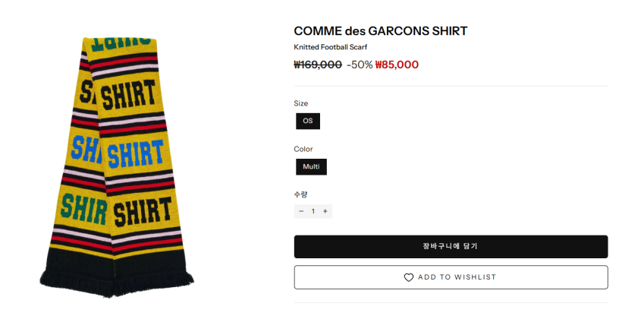Click the black fringe of the scarf
Screen dimensions: 644x316
tap(114, 287)
